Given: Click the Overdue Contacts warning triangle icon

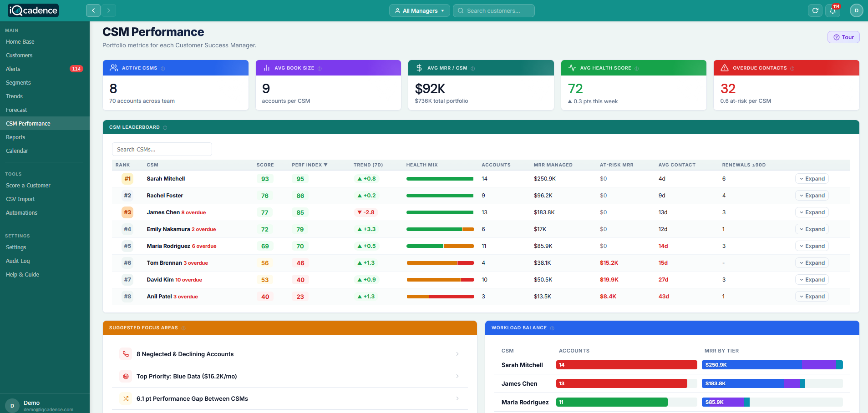Looking at the screenshot, I should (725, 67).
